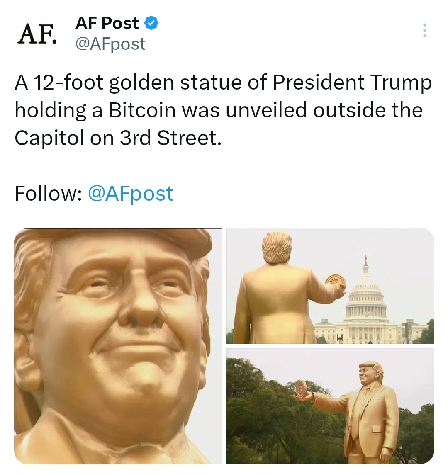Open the photo showing the Capitol dome
Screen dimensions: 448x476
pyautogui.click(x=330, y=286)
